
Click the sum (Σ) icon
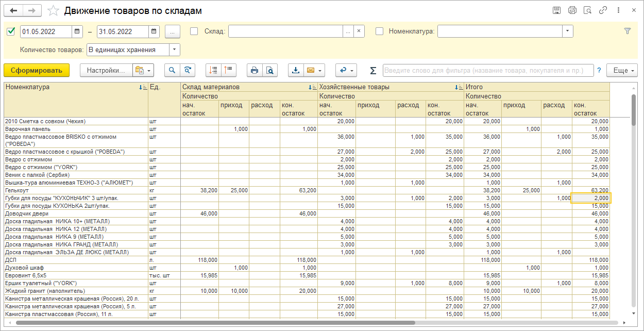[373, 71]
